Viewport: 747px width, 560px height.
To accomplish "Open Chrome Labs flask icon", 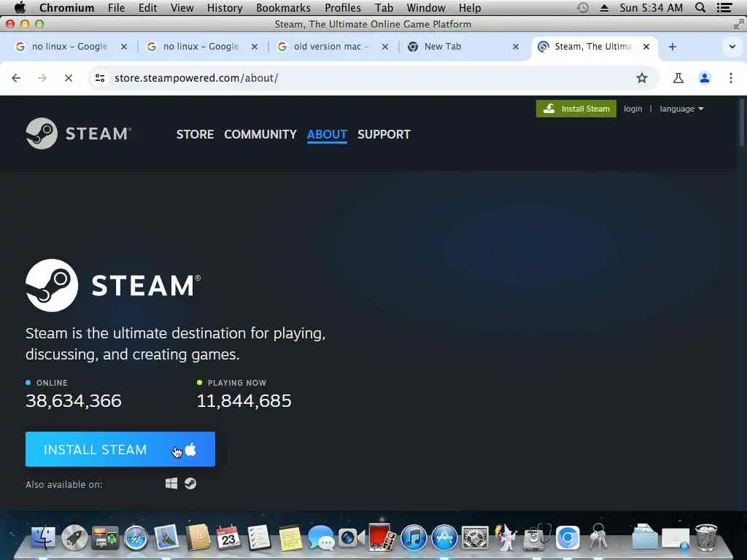I will 678,77.
